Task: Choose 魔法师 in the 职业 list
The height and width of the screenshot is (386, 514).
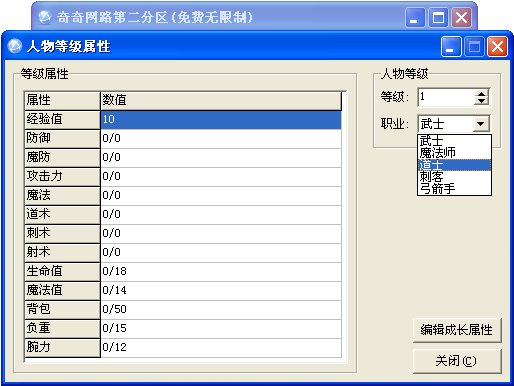Action: 454,153
